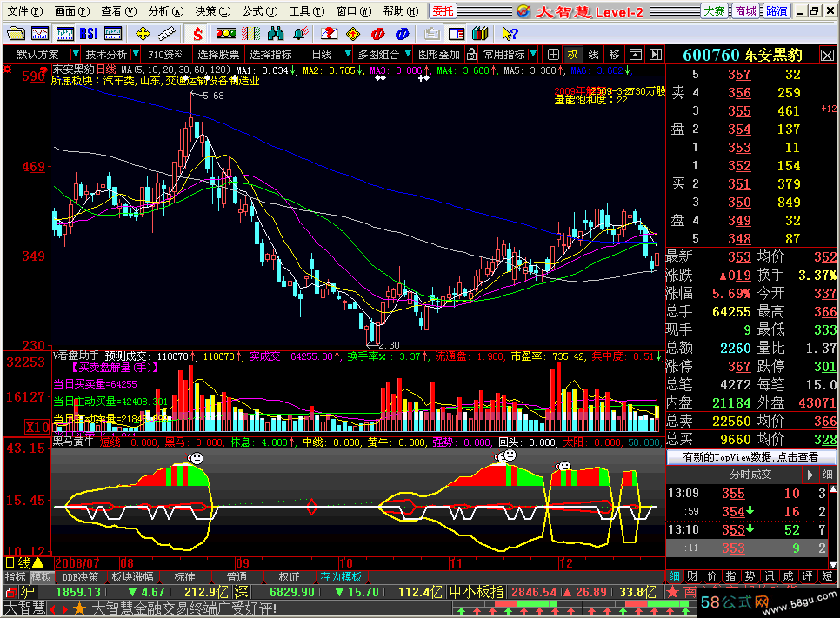Close the 600760 quote side panel

pyautogui.click(x=827, y=55)
